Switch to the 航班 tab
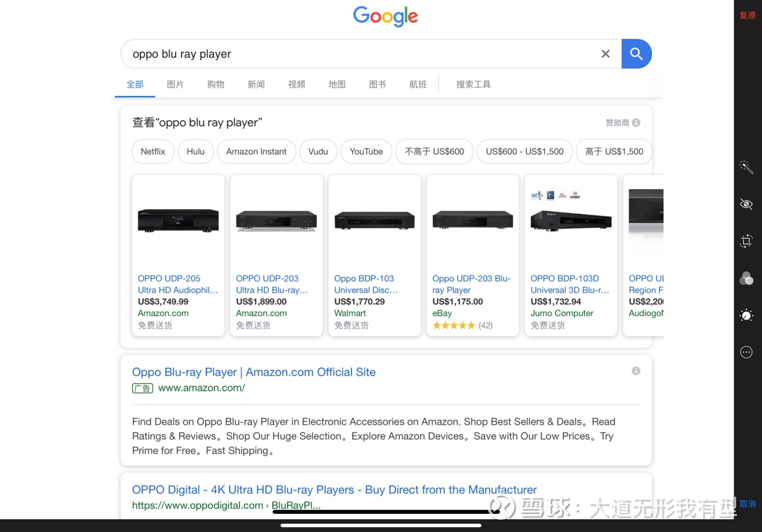The width and height of the screenshot is (762, 532). pyautogui.click(x=418, y=84)
